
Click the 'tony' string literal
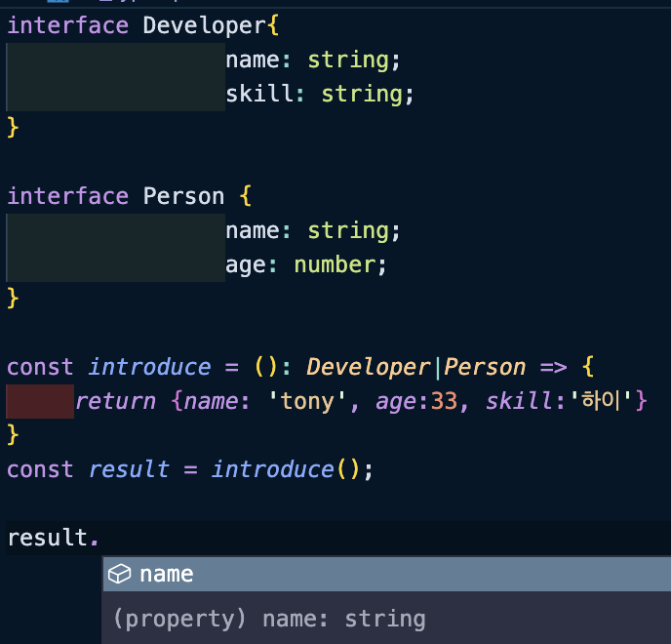(x=307, y=401)
